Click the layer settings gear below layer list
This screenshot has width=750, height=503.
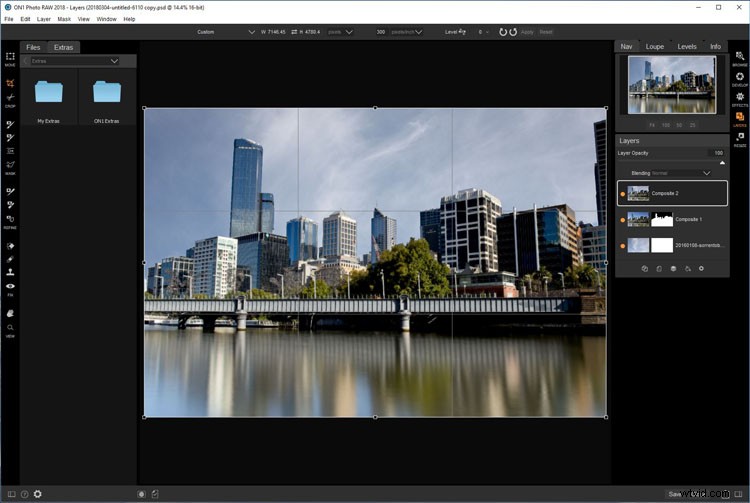coord(701,269)
